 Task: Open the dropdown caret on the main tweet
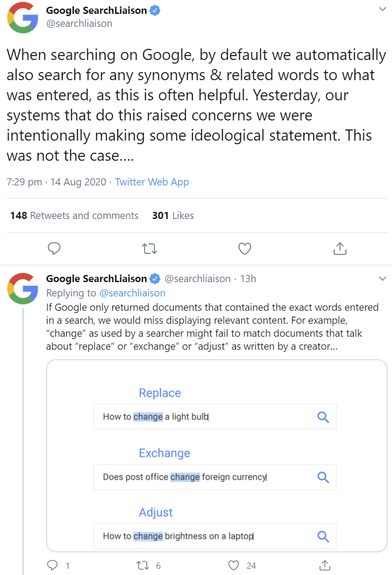click(383, 9)
